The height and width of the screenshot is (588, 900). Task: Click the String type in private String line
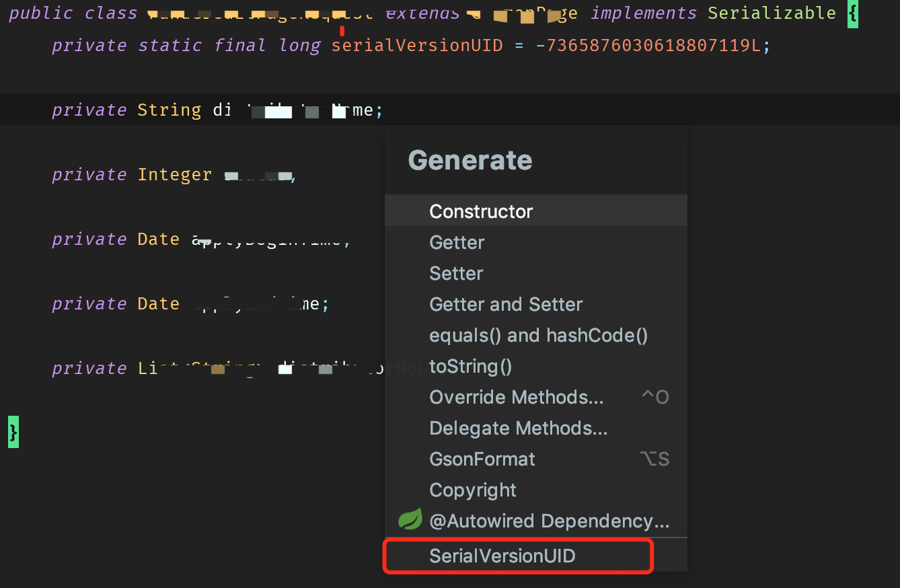(170, 110)
